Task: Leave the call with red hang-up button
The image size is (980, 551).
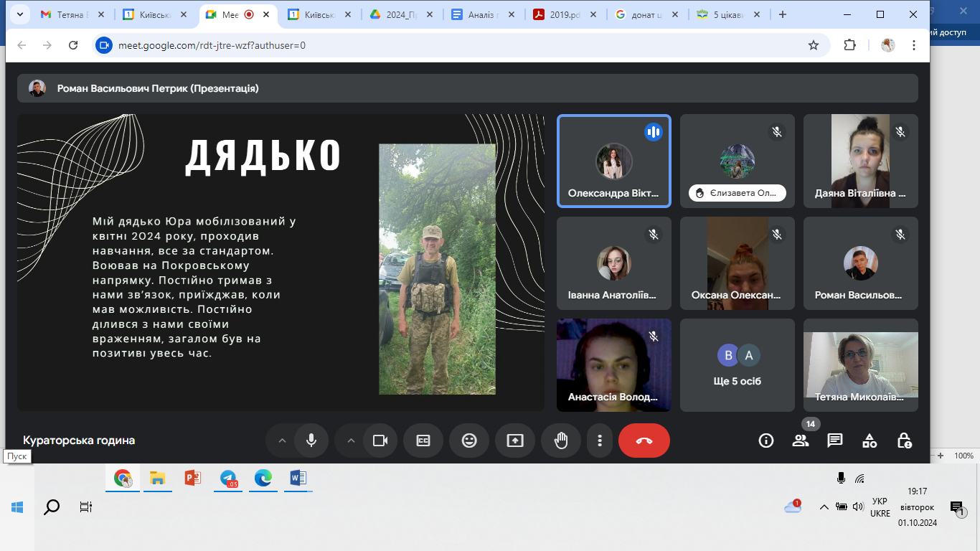Action: point(644,441)
